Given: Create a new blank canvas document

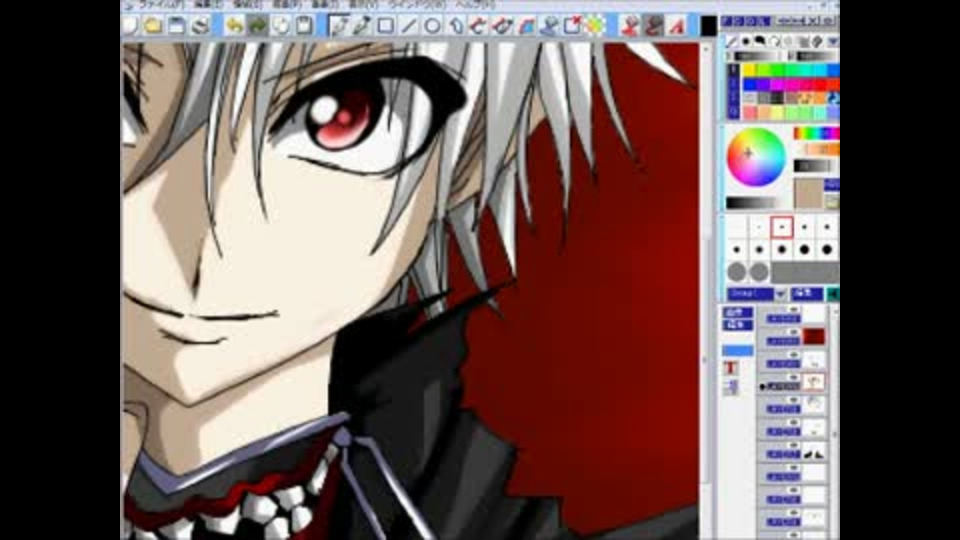Looking at the screenshot, I should click(130, 26).
